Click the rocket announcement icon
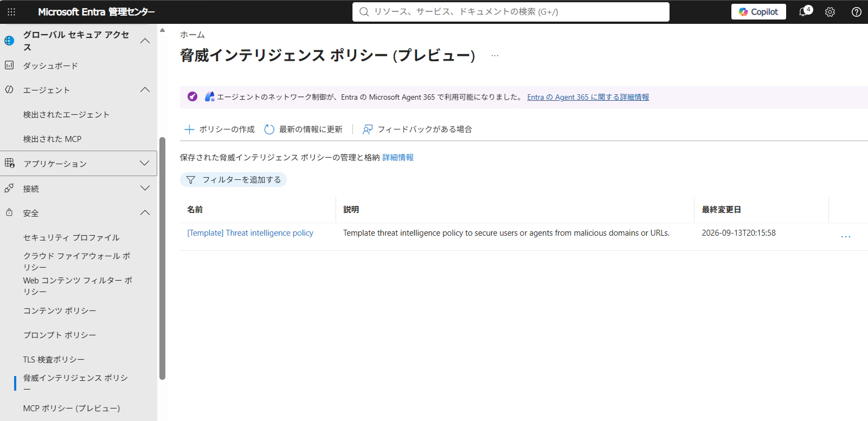Screen dimensions: 868x421 [192, 96]
